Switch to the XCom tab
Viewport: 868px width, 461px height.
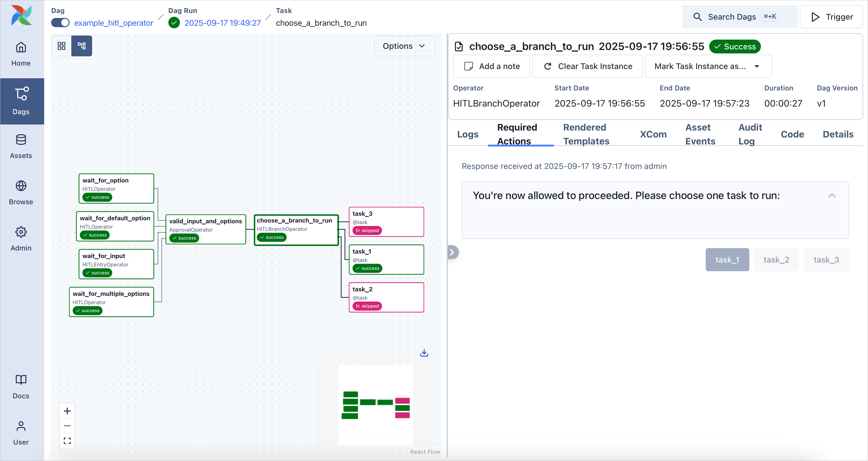tap(653, 134)
